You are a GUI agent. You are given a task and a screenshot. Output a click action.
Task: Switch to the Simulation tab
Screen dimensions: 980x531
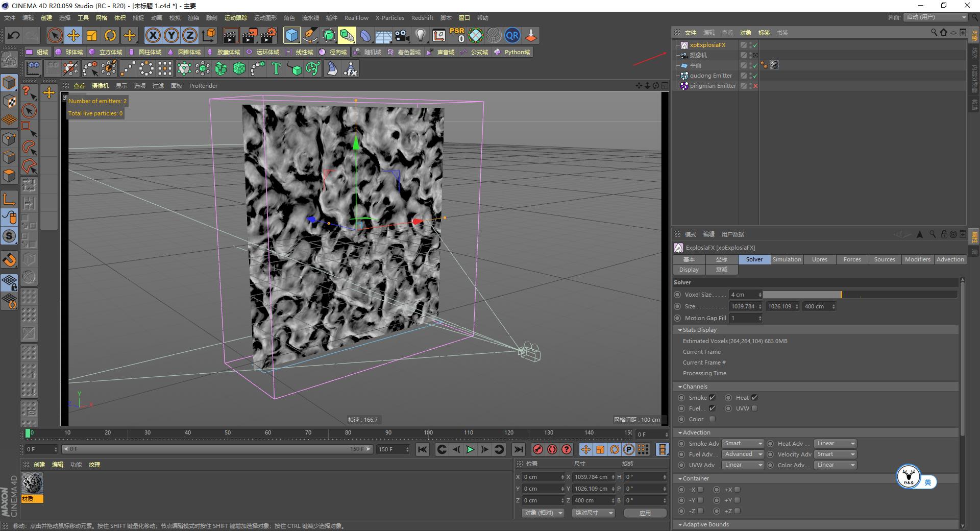click(x=787, y=259)
